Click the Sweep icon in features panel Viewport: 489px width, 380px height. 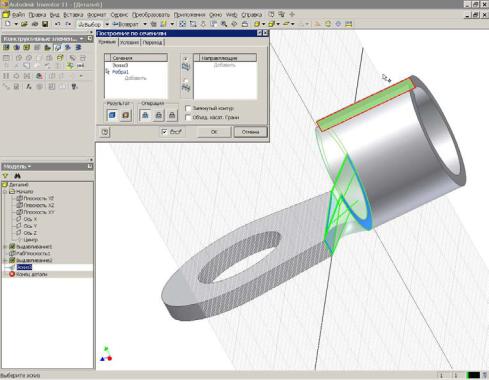click(68, 48)
